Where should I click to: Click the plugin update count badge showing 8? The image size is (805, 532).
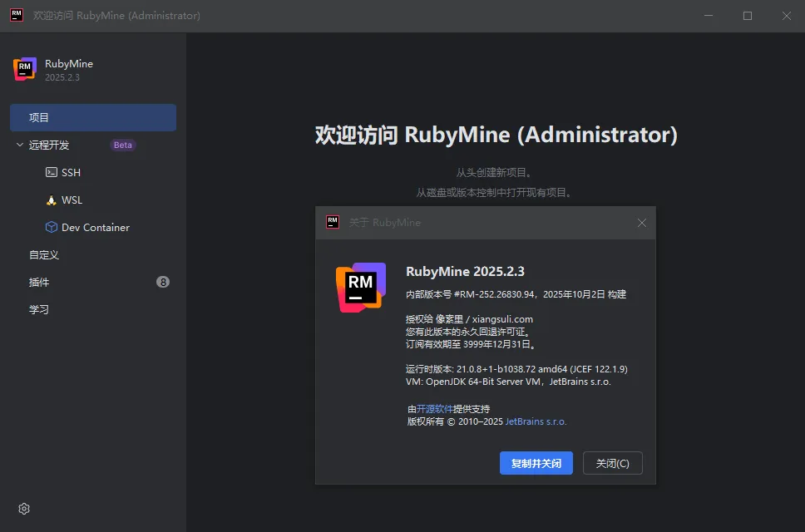coord(163,283)
